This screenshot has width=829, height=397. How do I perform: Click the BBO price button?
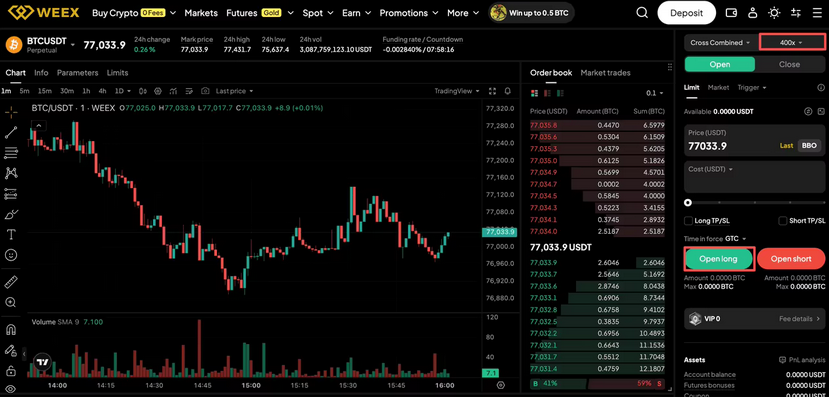point(809,145)
